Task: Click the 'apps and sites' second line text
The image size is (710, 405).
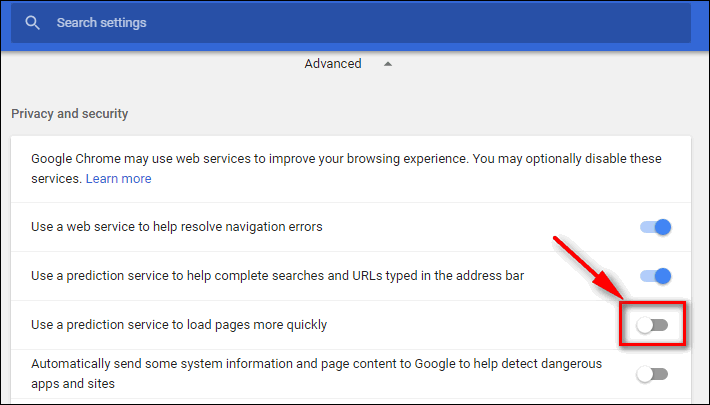Action: 73,384
